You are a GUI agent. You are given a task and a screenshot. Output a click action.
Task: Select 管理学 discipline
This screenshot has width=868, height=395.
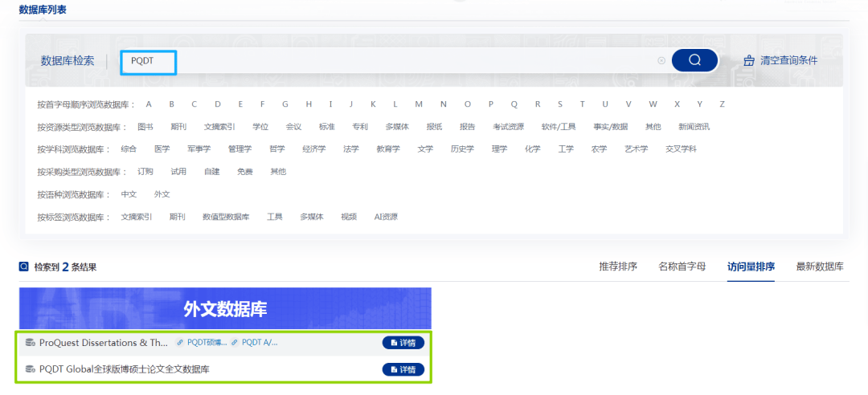240,149
